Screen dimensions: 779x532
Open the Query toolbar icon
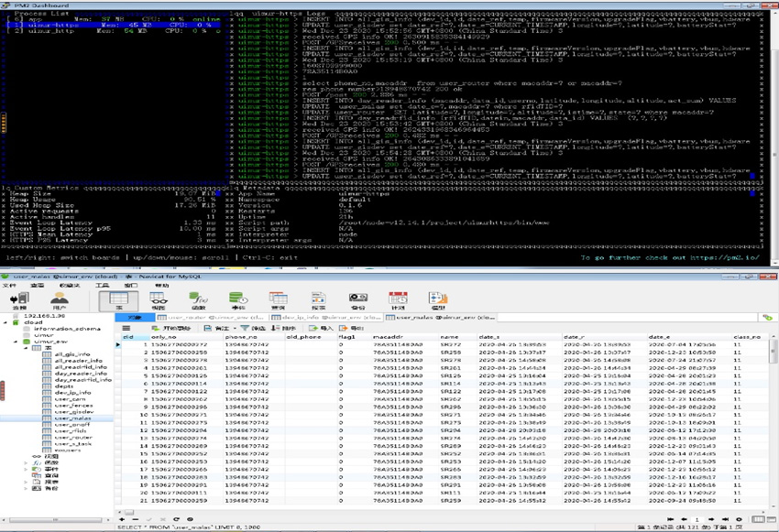[278, 300]
